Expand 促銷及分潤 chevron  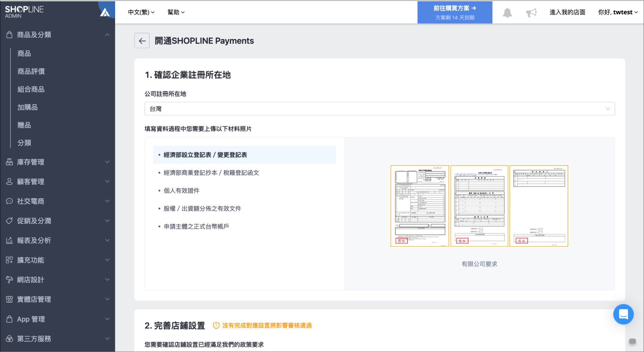(x=107, y=221)
